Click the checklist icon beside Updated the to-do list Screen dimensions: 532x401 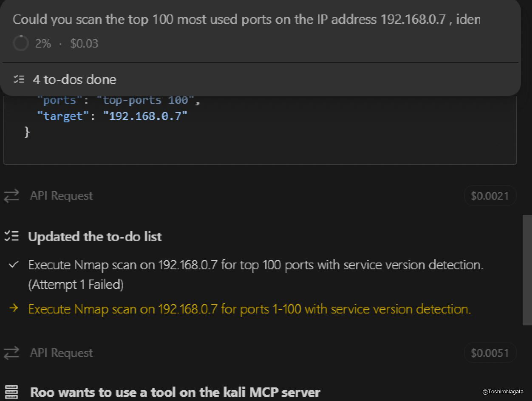pos(11,237)
